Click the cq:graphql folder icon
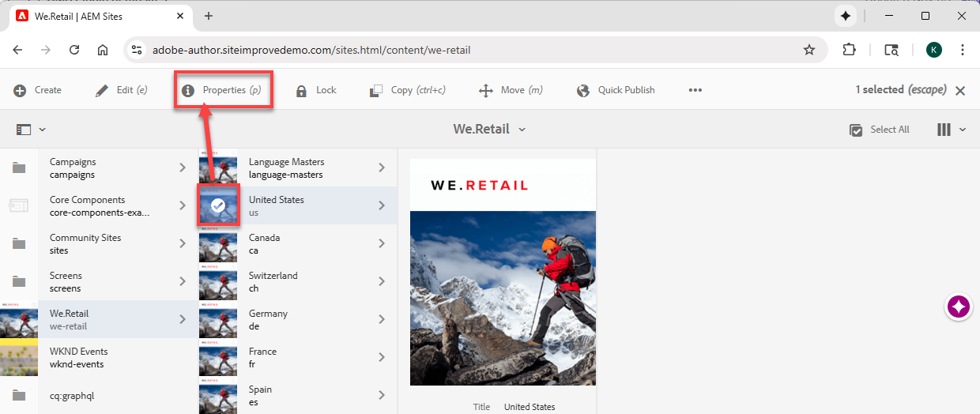The height and width of the screenshot is (414, 980). 19,395
